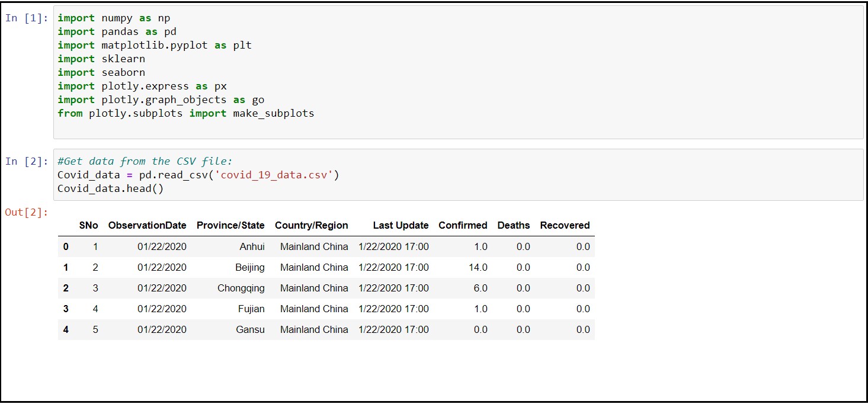Click ObservationDate 01/22/2020 in Beijing row
868x404 pixels.
tap(162, 267)
